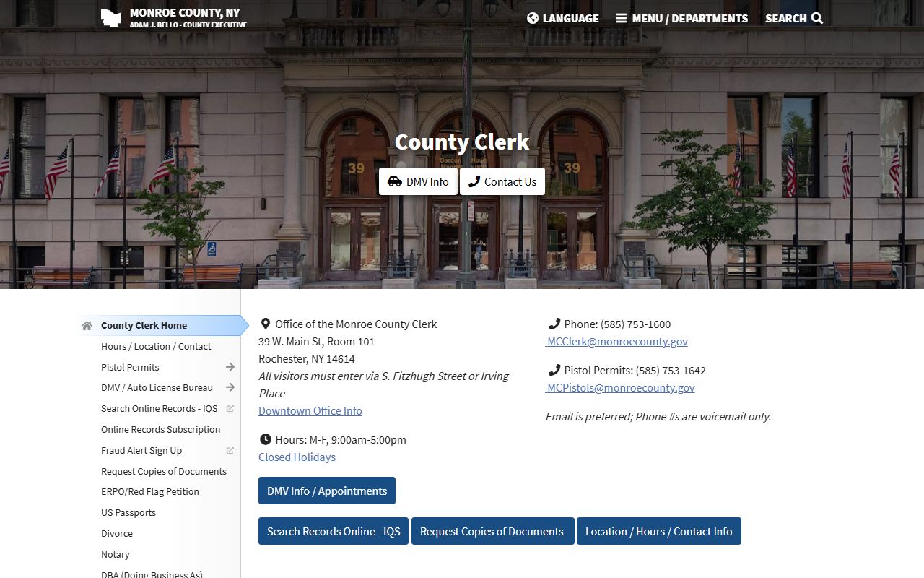
Task: Open Search Online Records - IQS sidebar item
Action: click(159, 408)
